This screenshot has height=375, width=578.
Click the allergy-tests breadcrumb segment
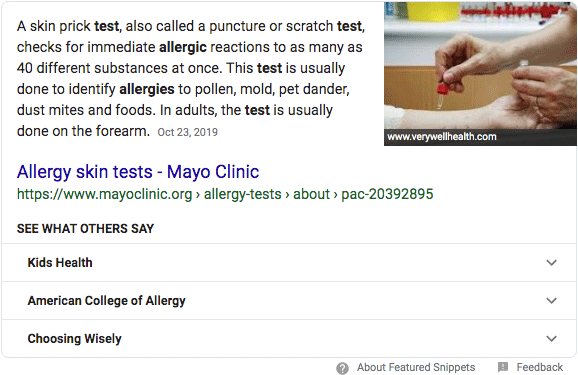coord(243,194)
